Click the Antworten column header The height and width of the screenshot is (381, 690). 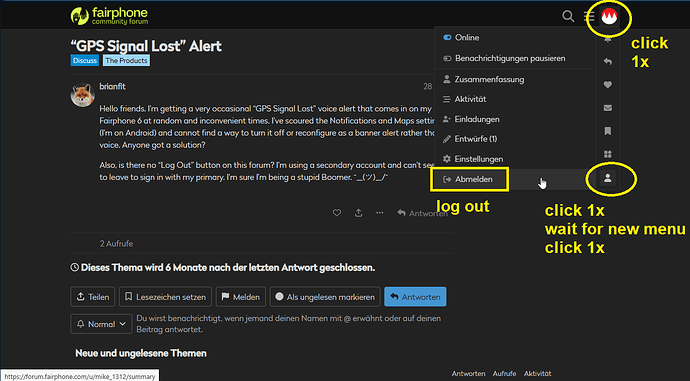(468, 374)
